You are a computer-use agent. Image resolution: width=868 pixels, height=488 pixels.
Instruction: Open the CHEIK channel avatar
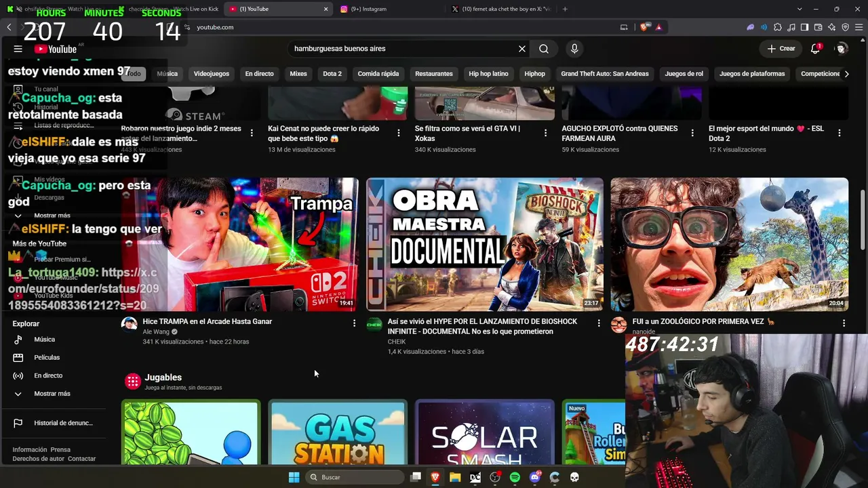click(374, 325)
